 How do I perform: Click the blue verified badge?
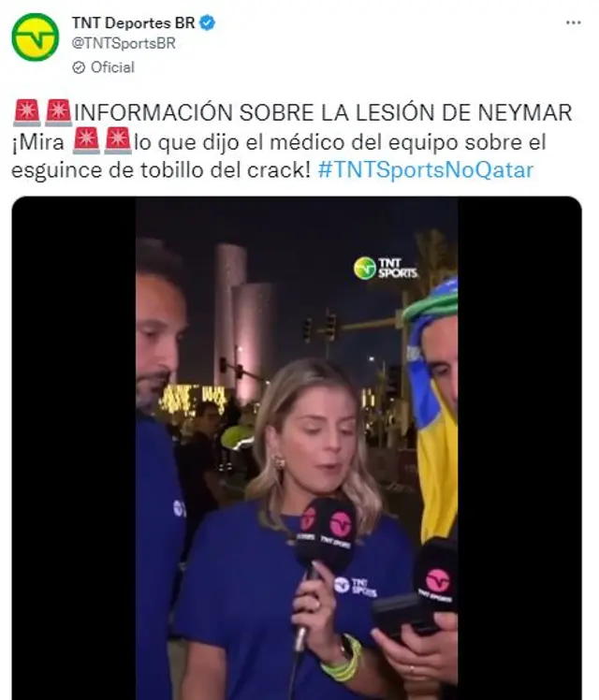click(207, 22)
